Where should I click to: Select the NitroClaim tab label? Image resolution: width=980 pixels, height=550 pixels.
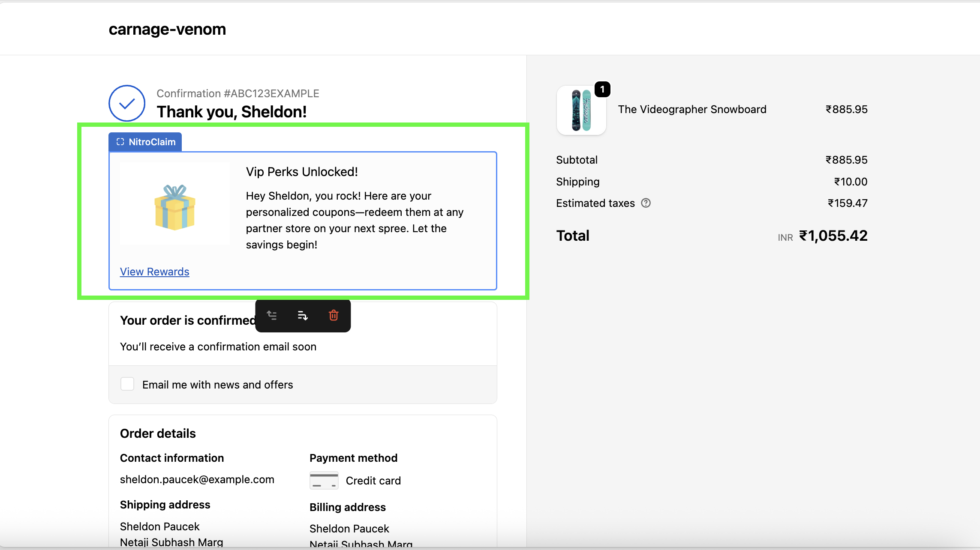tap(152, 142)
